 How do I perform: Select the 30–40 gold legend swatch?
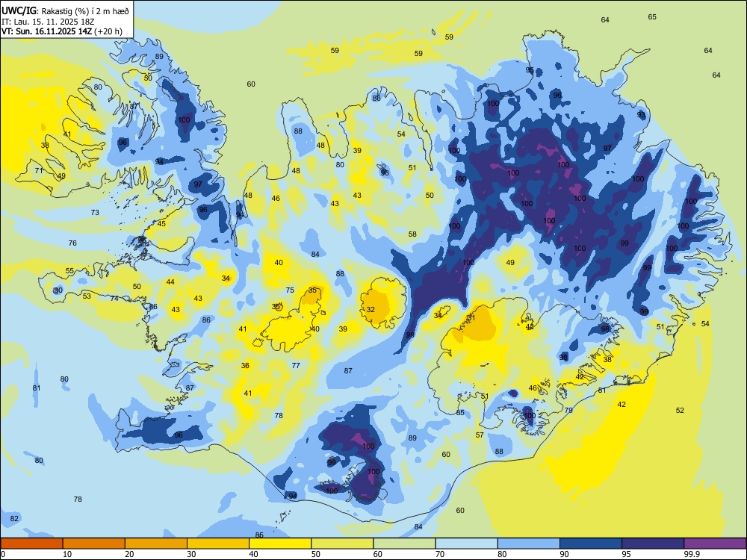click(218, 544)
